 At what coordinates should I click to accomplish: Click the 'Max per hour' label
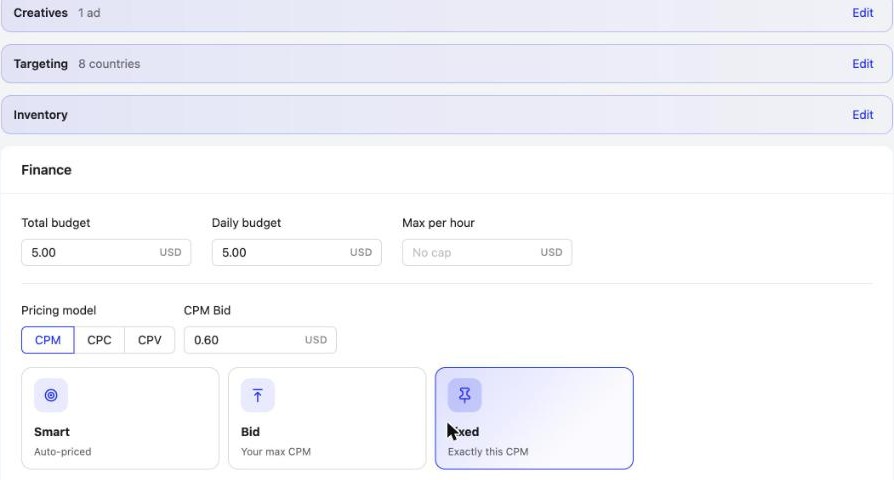pyautogui.click(x=438, y=223)
